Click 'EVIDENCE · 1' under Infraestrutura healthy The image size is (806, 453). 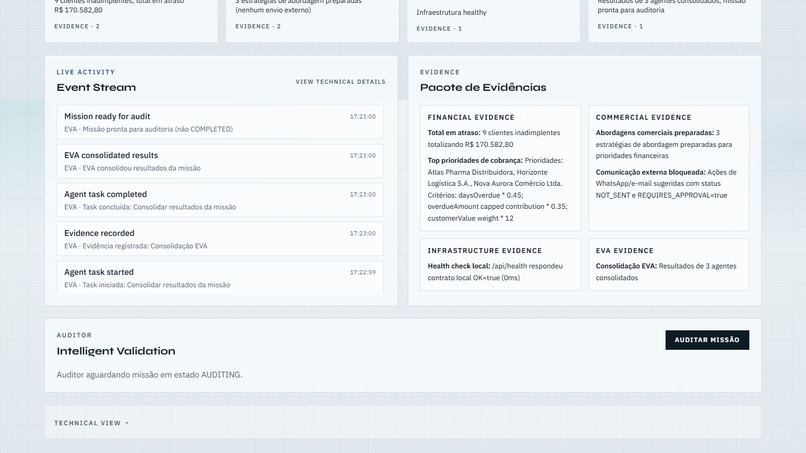(x=439, y=29)
